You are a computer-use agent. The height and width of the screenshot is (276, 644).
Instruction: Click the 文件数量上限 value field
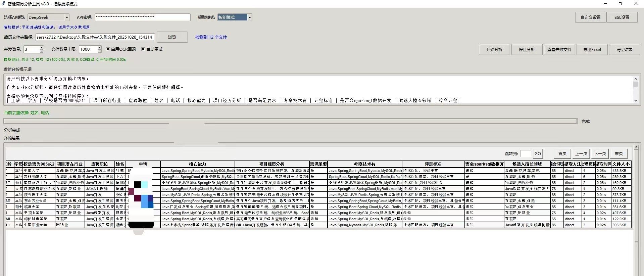[x=88, y=49]
